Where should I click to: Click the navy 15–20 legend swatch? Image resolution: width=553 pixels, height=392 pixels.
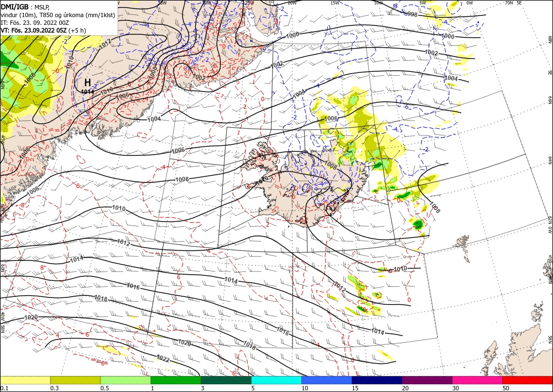(377, 380)
